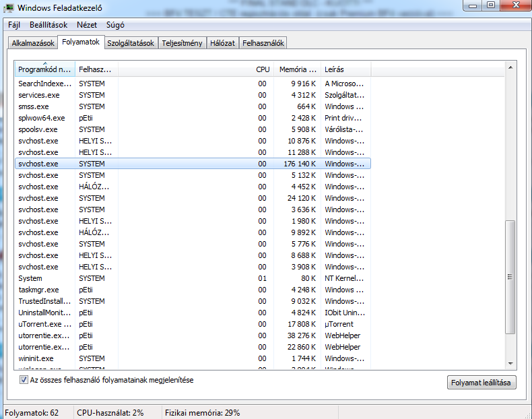Switch to the Alkalmazások tab
This screenshot has height=419, width=532.
33,43
